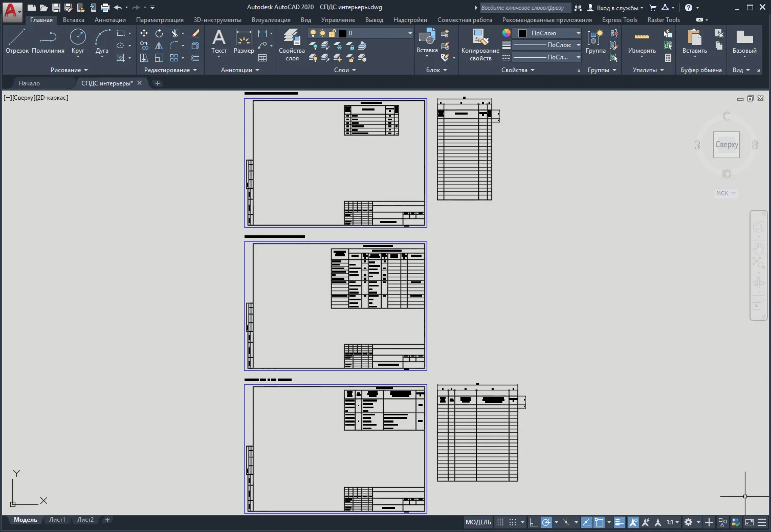Open the МСК coordinate system dropdown

(x=725, y=193)
